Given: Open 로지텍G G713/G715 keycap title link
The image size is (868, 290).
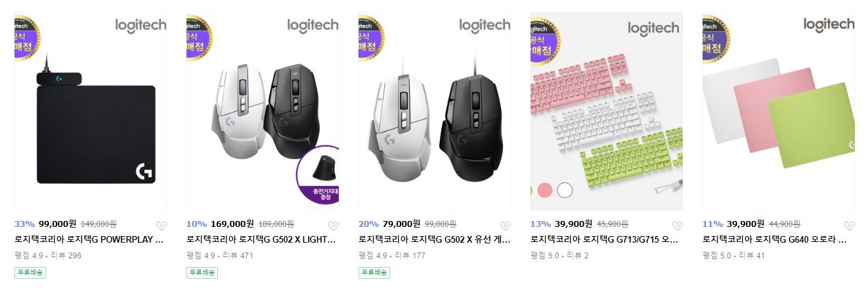Looking at the screenshot, I should pyautogui.click(x=605, y=240).
